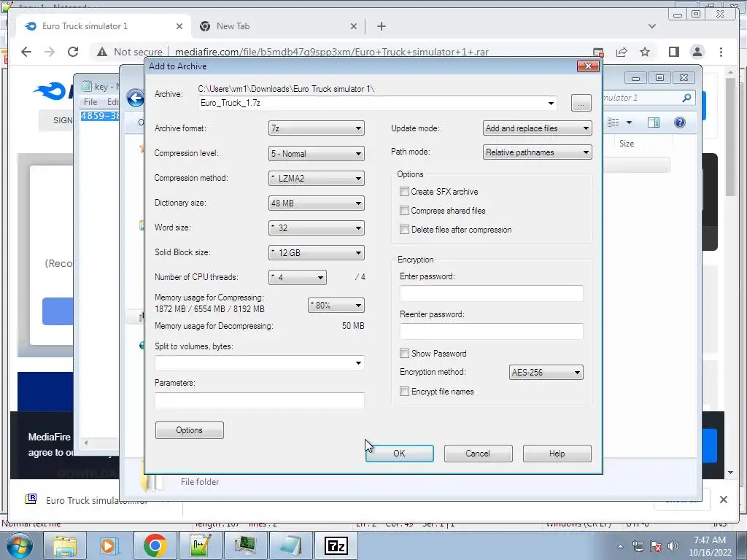Click Explorer change view icon
Screen dimensions: 747x560
(614, 122)
